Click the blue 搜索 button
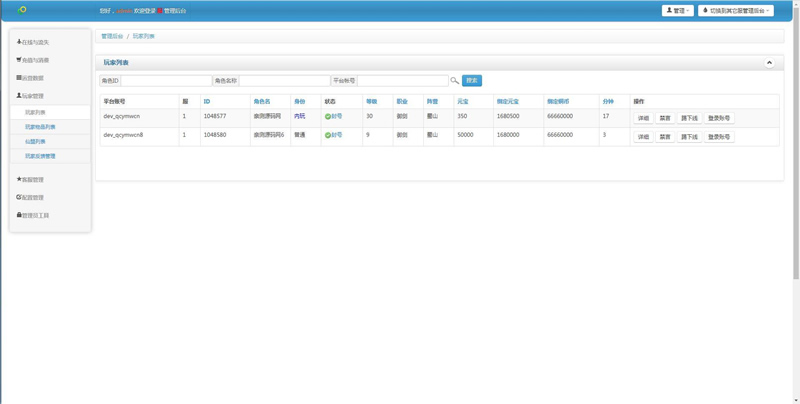800x404 pixels. [472, 81]
